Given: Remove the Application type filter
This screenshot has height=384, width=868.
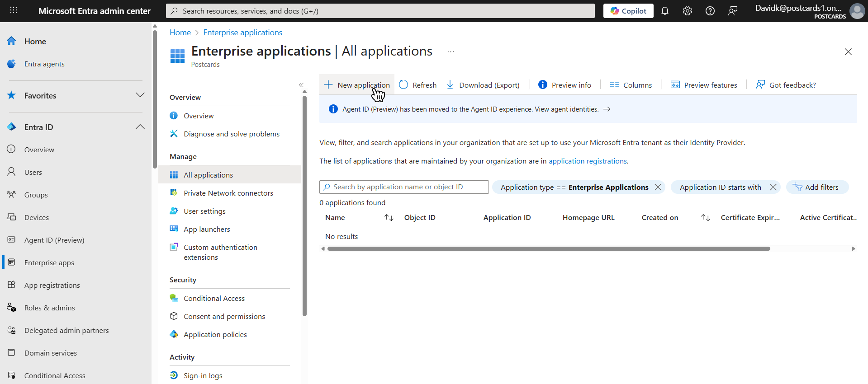Looking at the screenshot, I should 658,187.
